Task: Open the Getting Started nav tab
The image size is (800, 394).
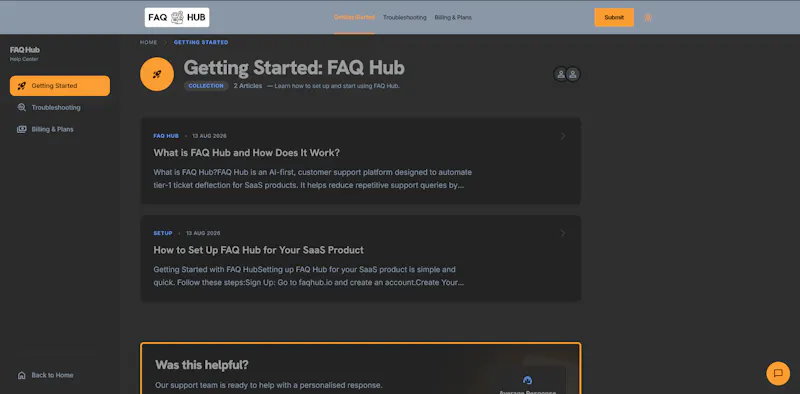Action: 354,17
